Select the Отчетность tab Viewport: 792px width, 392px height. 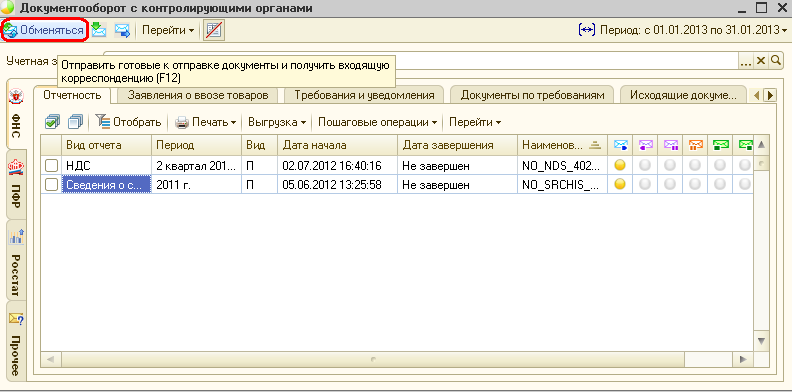(72, 95)
